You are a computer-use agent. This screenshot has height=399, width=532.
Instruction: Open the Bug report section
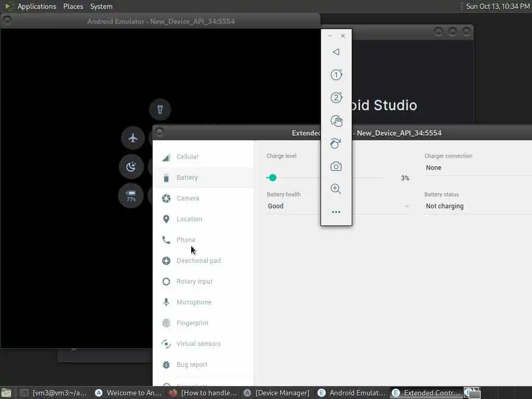203,364
